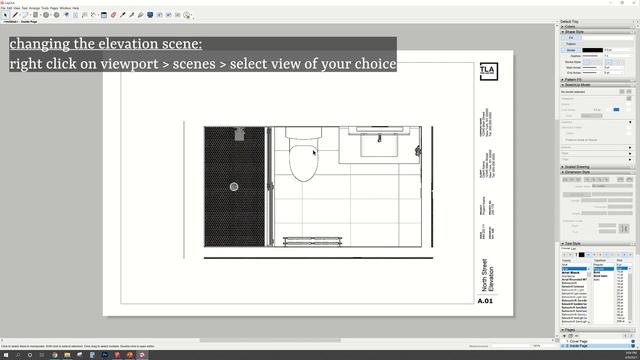
Task: Toggle presentation shield for Cover Page
Action: point(633,341)
